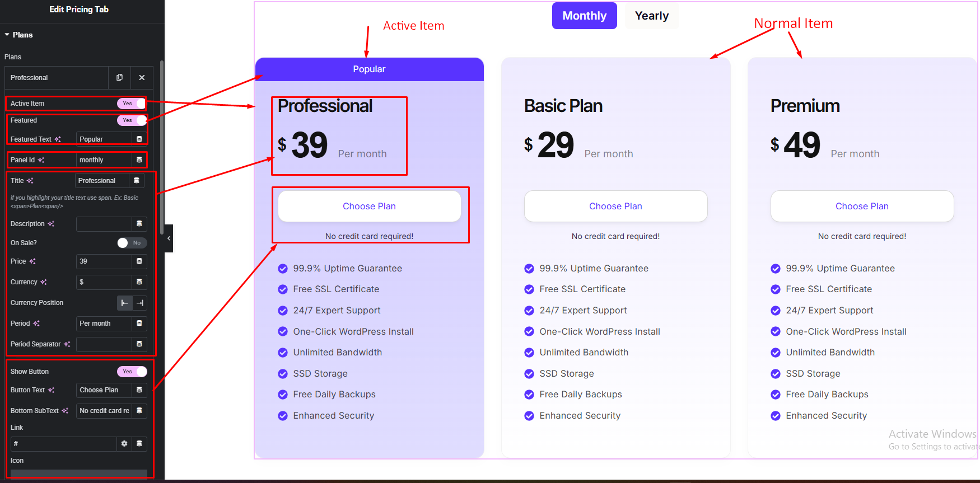The height and width of the screenshot is (483, 980).
Task: Click AI sparkle icon next to Period
Action: pyautogui.click(x=36, y=323)
